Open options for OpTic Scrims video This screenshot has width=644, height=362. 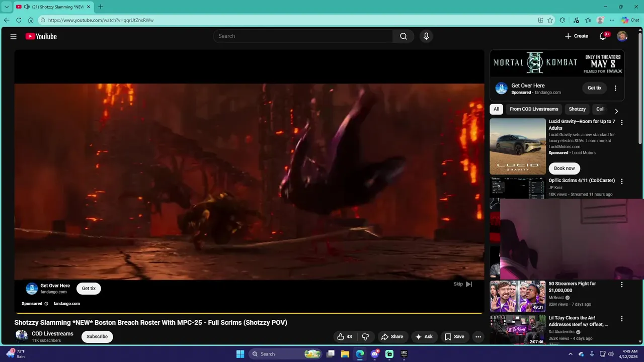click(622, 181)
